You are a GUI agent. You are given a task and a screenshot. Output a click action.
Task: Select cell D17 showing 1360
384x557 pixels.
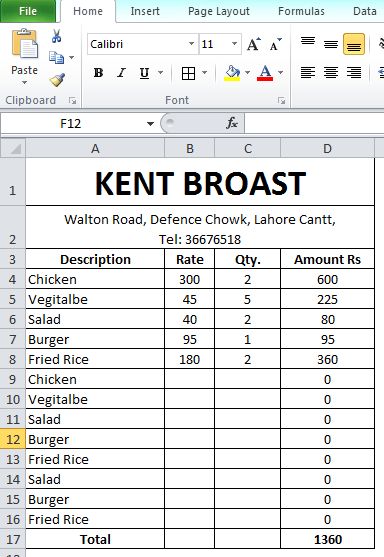pos(328,539)
